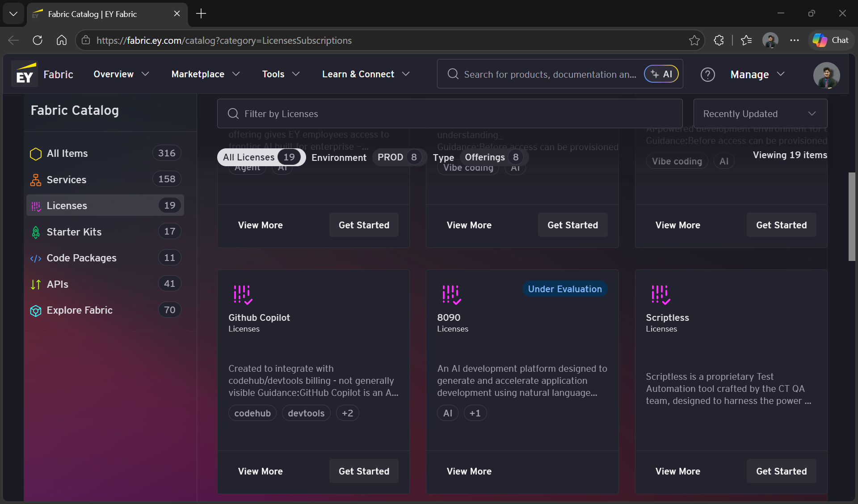Focus the Filter by Licenses field
Image resolution: width=858 pixels, height=504 pixels.
[x=450, y=114]
